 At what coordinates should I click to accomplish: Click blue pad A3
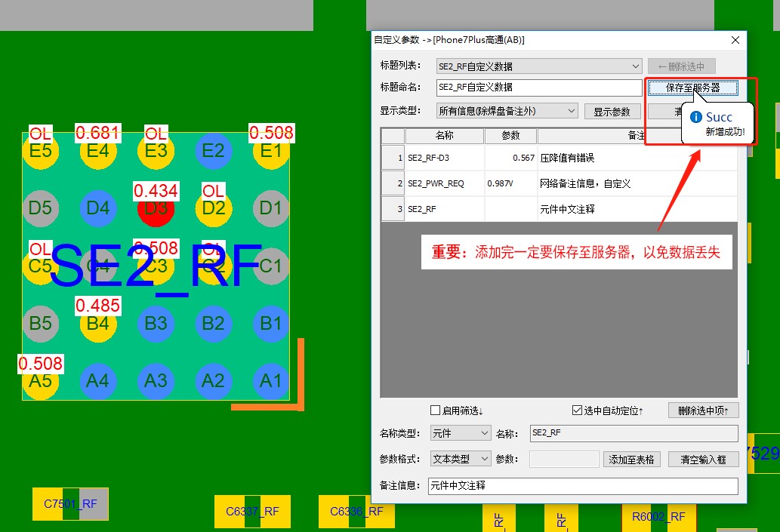coord(156,381)
